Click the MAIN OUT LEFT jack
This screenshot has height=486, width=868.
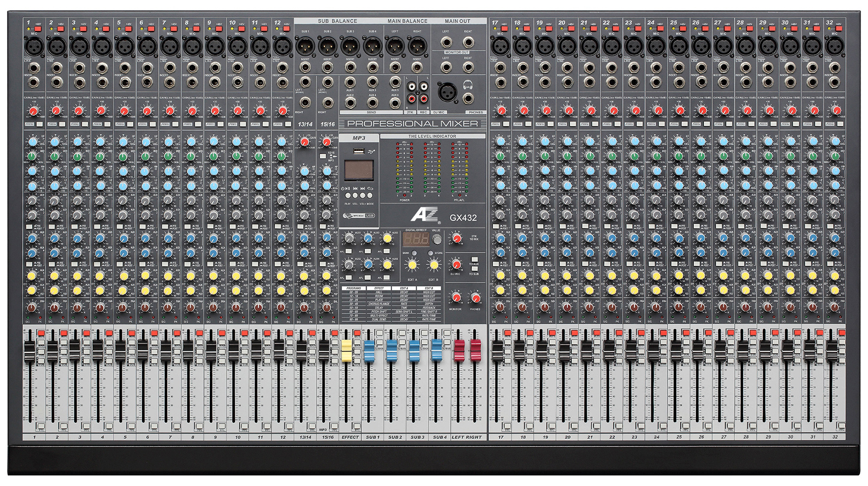click(x=446, y=42)
